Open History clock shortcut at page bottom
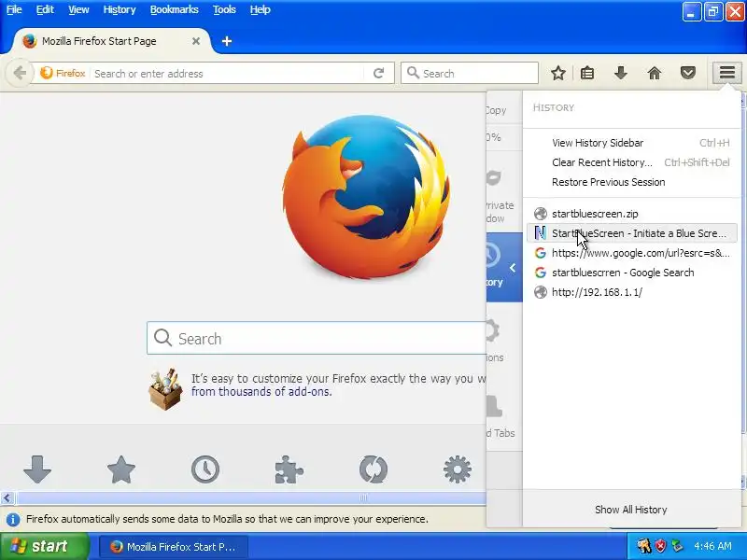The height and width of the screenshot is (560, 747). click(205, 469)
